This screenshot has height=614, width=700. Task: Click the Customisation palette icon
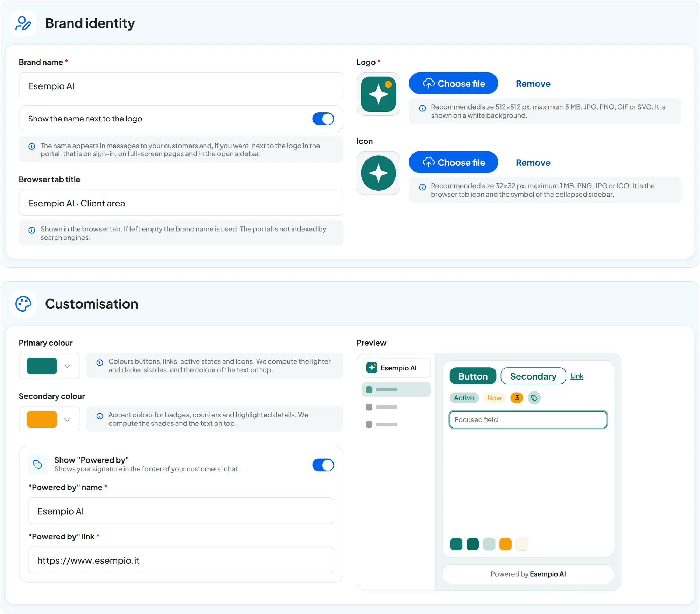[23, 304]
